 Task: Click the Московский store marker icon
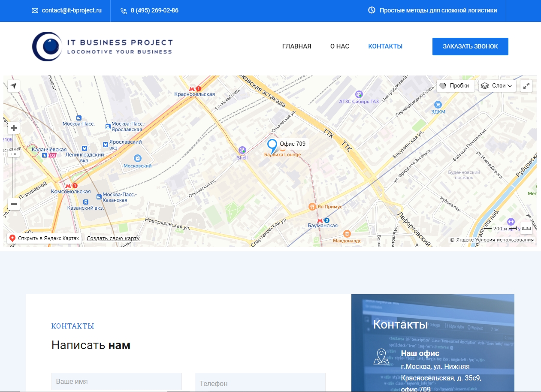[x=137, y=158]
